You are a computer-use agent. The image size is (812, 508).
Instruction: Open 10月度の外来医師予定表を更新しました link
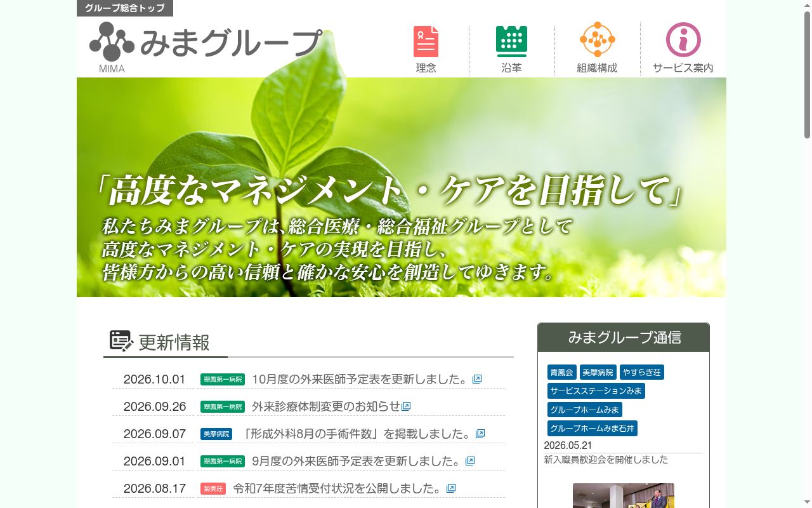(360, 379)
